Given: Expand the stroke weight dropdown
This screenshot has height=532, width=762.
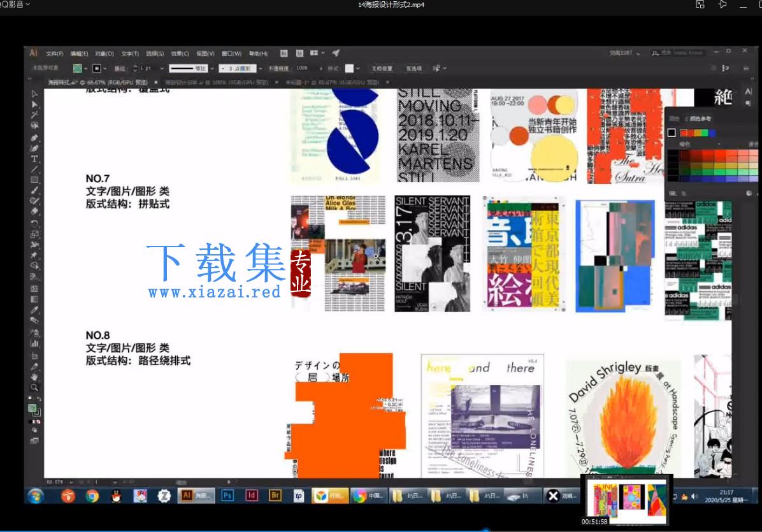Looking at the screenshot, I should (162, 69).
